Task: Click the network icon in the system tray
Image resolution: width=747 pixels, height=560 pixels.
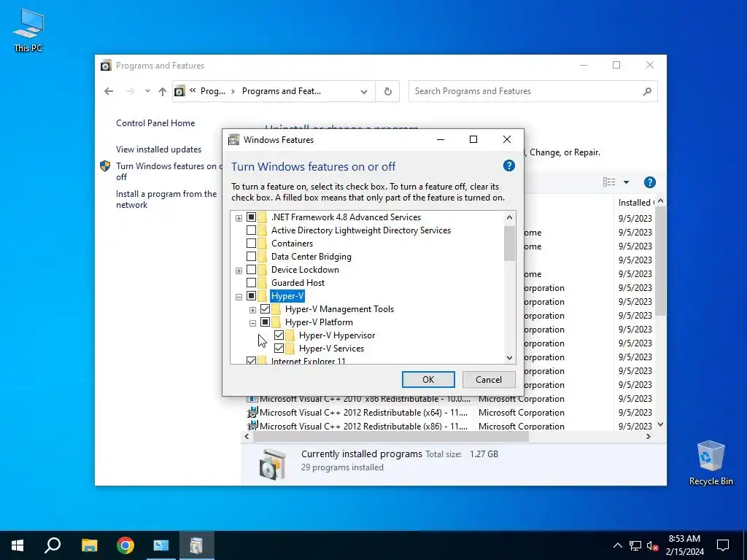Action: 635,545
